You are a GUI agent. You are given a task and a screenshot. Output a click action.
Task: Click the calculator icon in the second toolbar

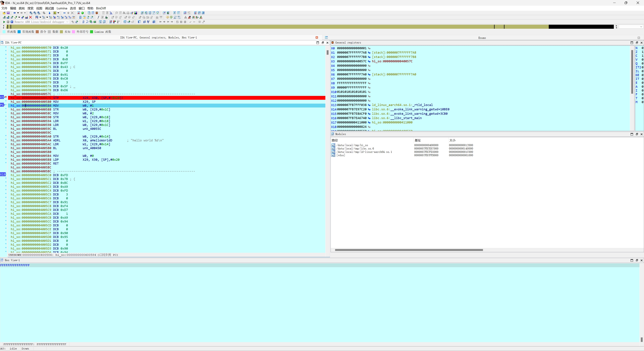[x=80, y=17]
